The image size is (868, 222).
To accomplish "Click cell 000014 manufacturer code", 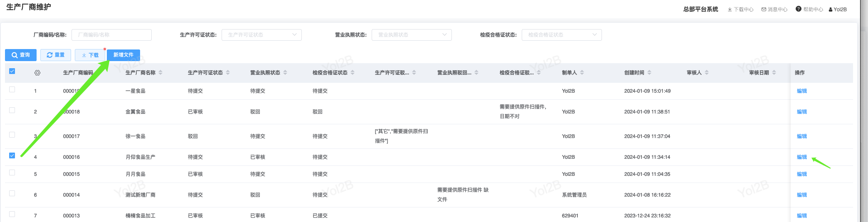I will 72,195.
